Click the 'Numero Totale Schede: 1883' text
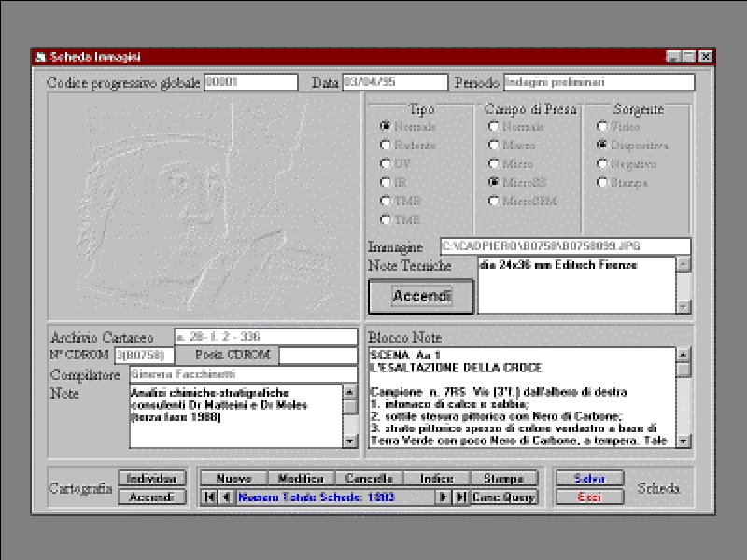The height and width of the screenshot is (560, 747). point(317,497)
